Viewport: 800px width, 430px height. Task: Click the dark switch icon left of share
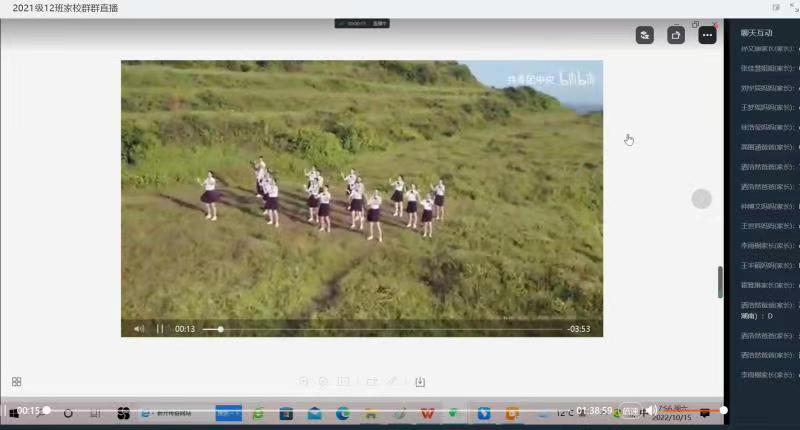645,35
